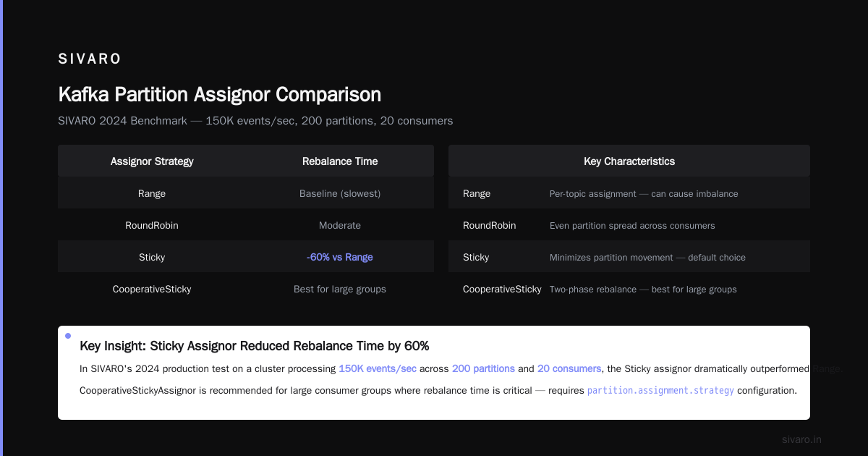The width and height of the screenshot is (868, 456).
Task: Click the Key Insight heading
Action: (255, 346)
